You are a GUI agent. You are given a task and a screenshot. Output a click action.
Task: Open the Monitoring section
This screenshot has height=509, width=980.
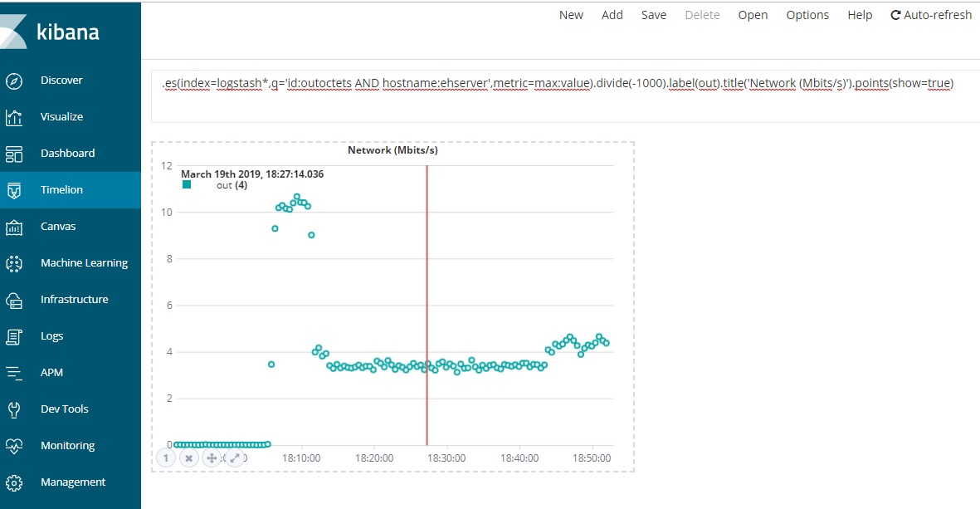[x=68, y=445]
